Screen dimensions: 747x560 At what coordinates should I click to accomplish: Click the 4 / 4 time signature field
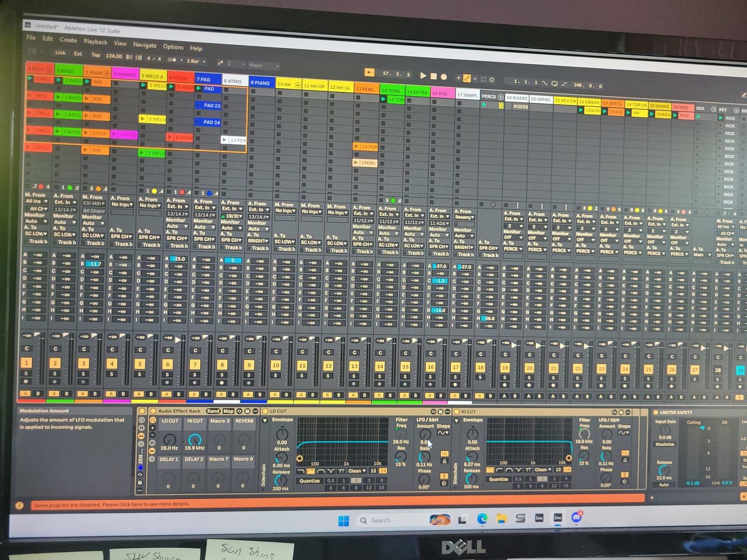(x=154, y=59)
